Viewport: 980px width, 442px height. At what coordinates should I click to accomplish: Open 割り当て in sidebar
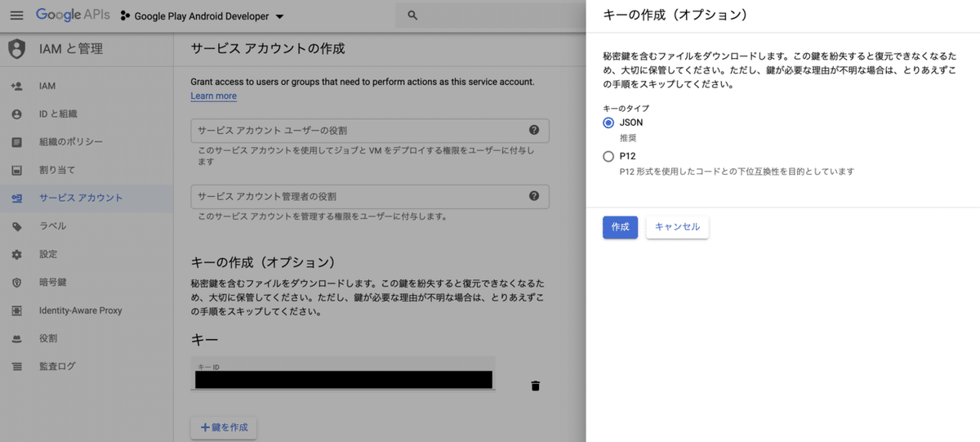87,171
